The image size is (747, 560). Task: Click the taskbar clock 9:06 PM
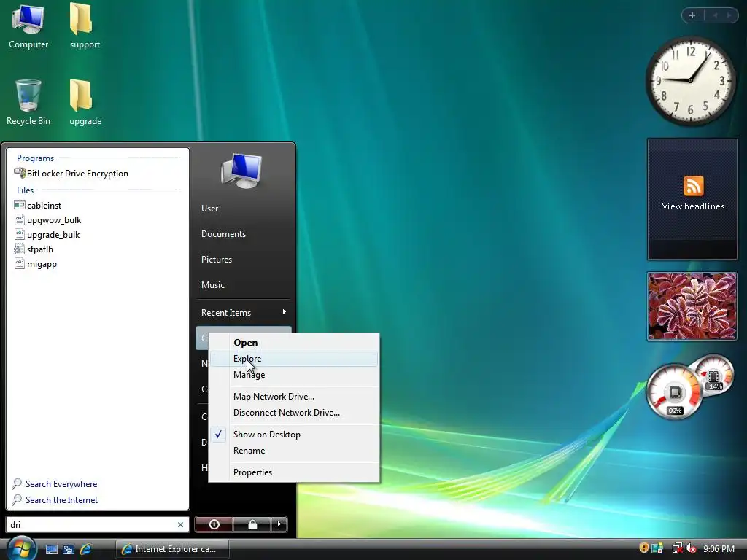(x=719, y=549)
